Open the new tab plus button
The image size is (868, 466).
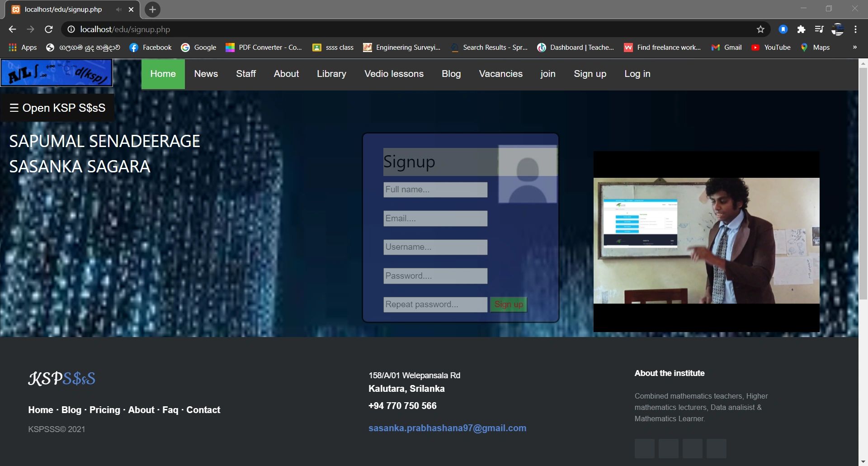pyautogui.click(x=152, y=10)
